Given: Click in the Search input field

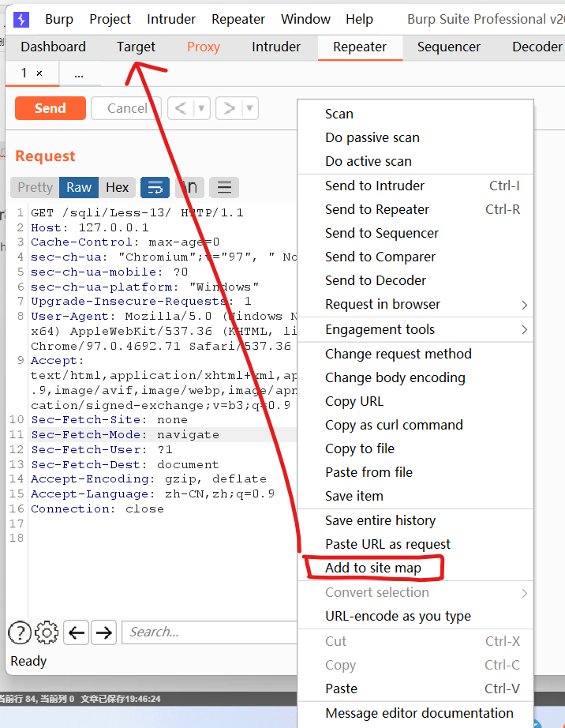Looking at the screenshot, I should click(209, 632).
